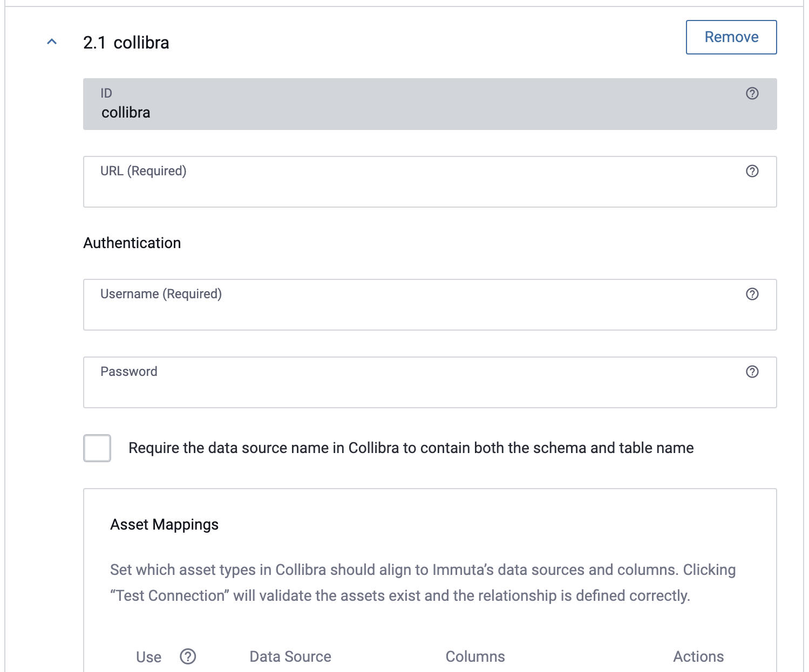
Task: Click the Use column header
Action: (x=149, y=657)
